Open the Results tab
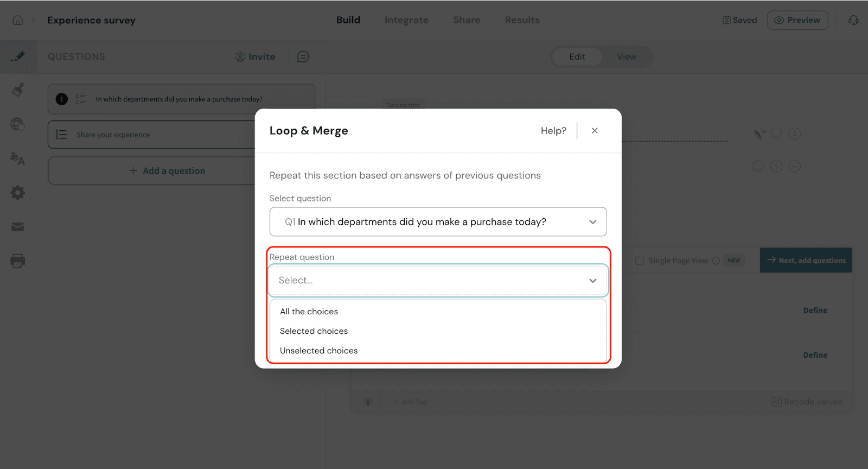 pyautogui.click(x=522, y=20)
